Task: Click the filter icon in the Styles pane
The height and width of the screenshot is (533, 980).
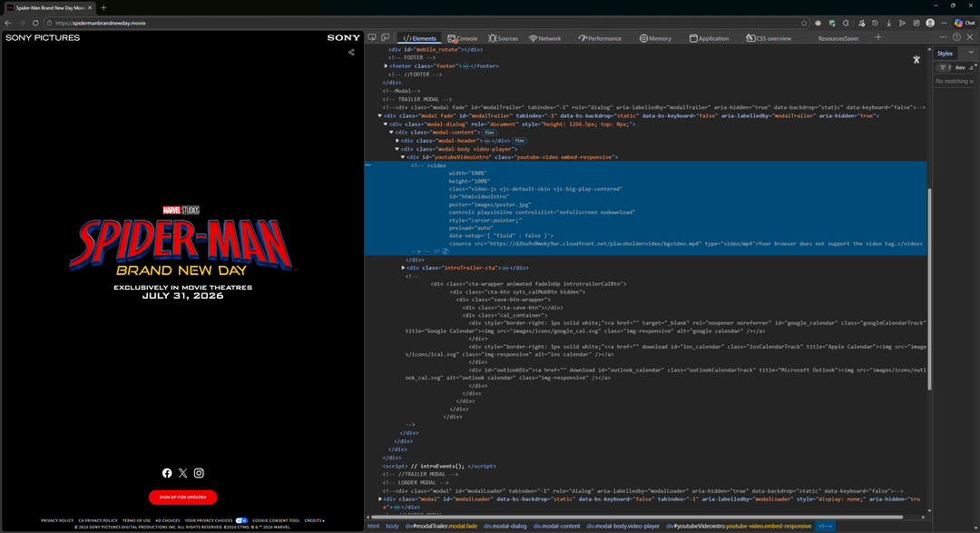Action: [x=943, y=67]
